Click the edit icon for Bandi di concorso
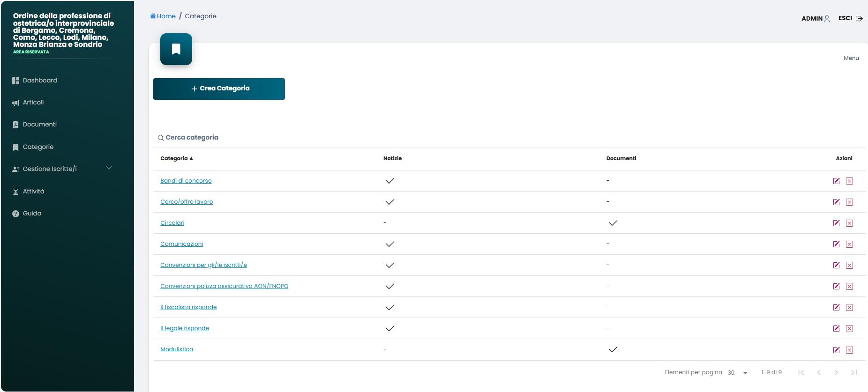 pyautogui.click(x=836, y=181)
